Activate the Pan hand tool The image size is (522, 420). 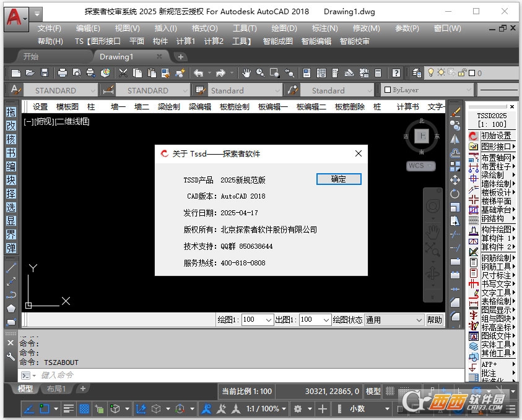[246, 73]
